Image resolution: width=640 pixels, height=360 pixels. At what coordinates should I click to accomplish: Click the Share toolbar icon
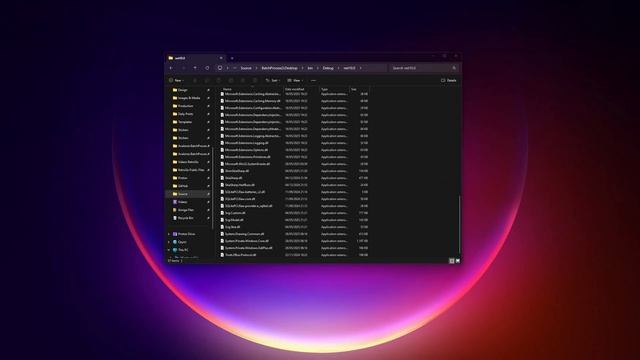click(x=243, y=80)
